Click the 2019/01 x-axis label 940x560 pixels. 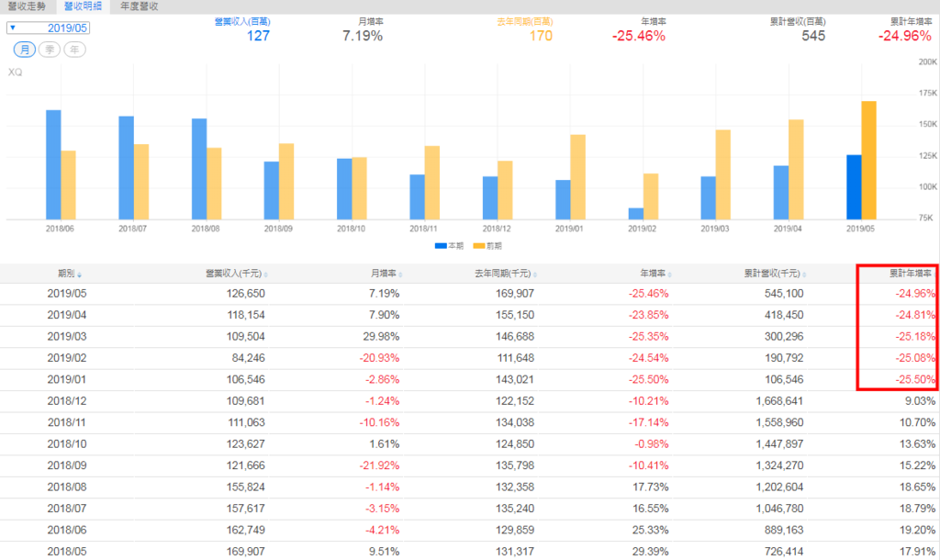(x=569, y=229)
